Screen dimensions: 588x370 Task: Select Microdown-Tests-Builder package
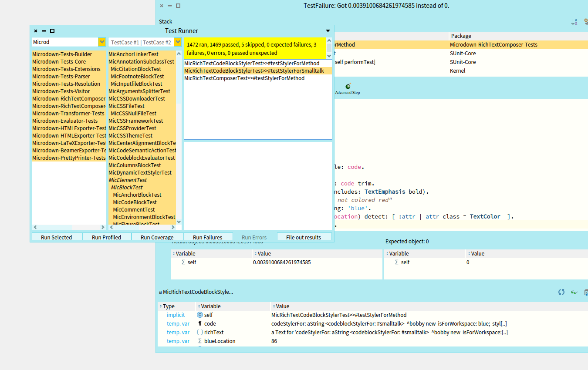(x=69, y=54)
